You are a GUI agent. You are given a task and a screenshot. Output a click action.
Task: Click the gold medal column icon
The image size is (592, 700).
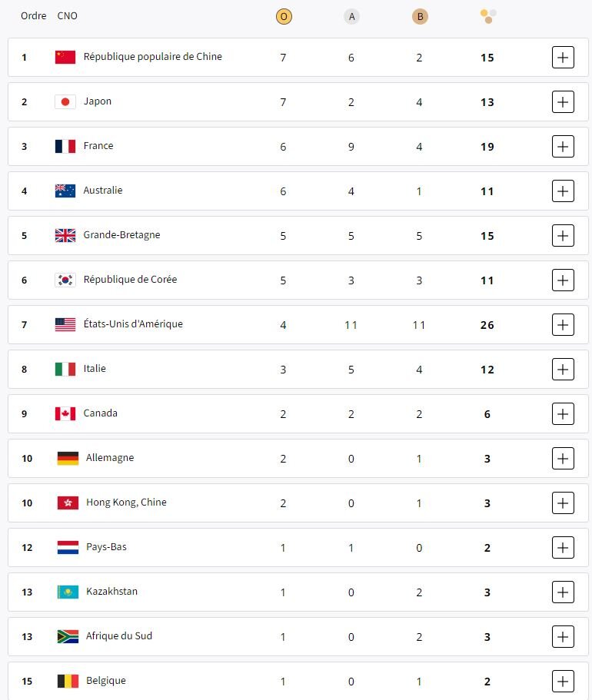(284, 16)
